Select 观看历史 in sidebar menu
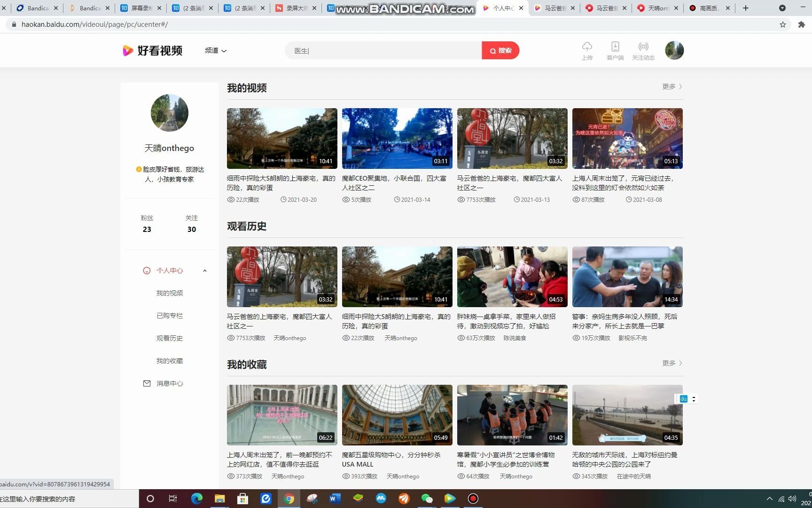Image resolution: width=812 pixels, height=508 pixels. [x=170, y=338]
